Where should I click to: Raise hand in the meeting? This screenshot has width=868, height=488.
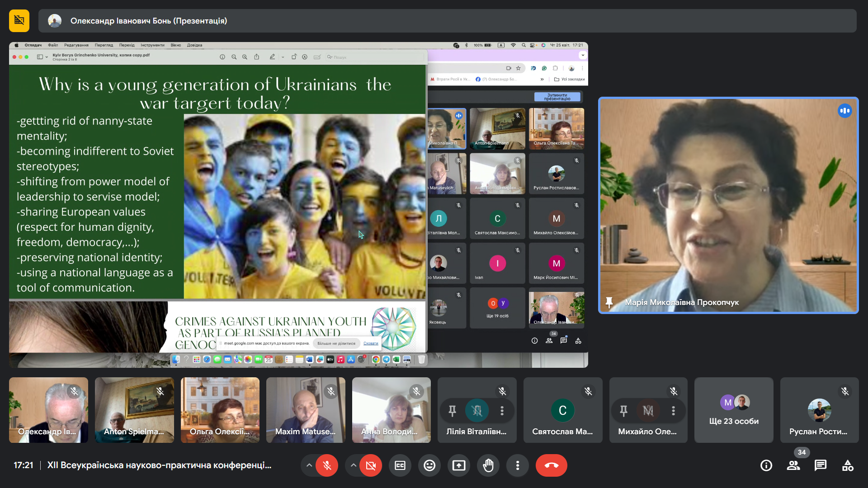coord(488,465)
